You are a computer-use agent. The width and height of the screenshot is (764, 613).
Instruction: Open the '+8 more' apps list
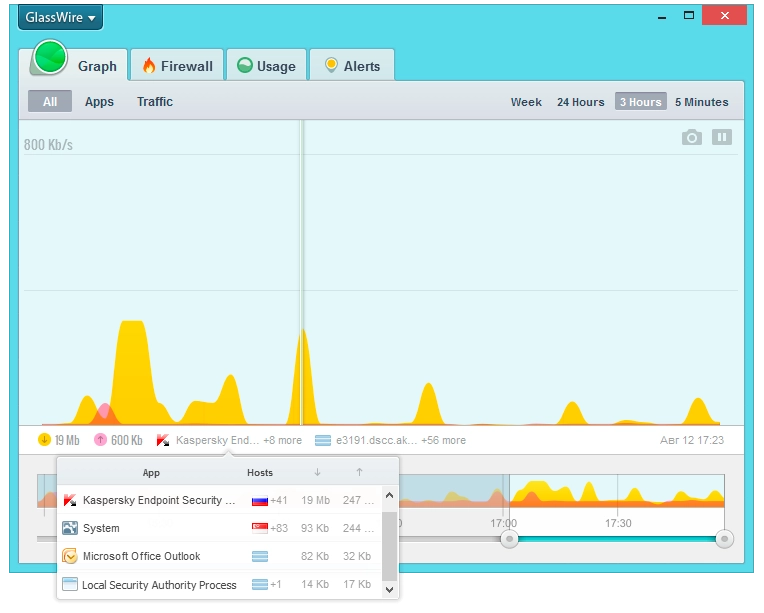click(x=283, y=440)
